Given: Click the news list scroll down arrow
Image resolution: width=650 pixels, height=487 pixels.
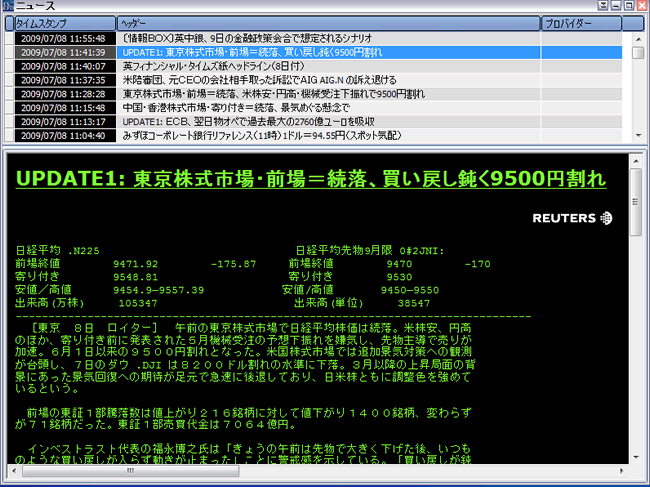Looking at the screenshot, I should (x=638, y=136).
